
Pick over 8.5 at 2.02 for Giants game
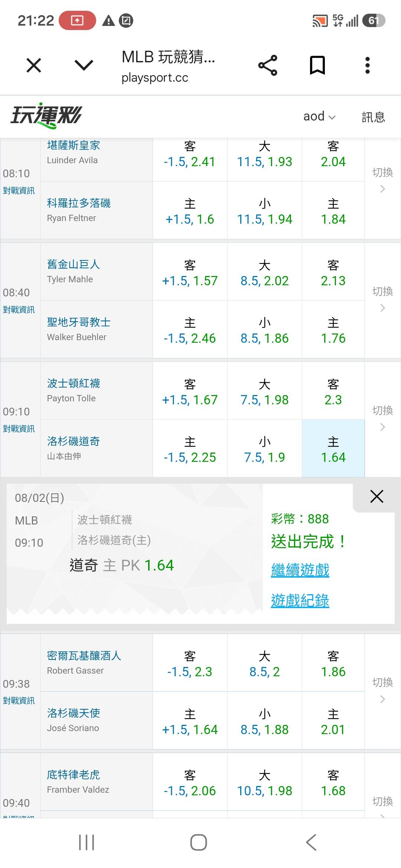tap(264, 272)
